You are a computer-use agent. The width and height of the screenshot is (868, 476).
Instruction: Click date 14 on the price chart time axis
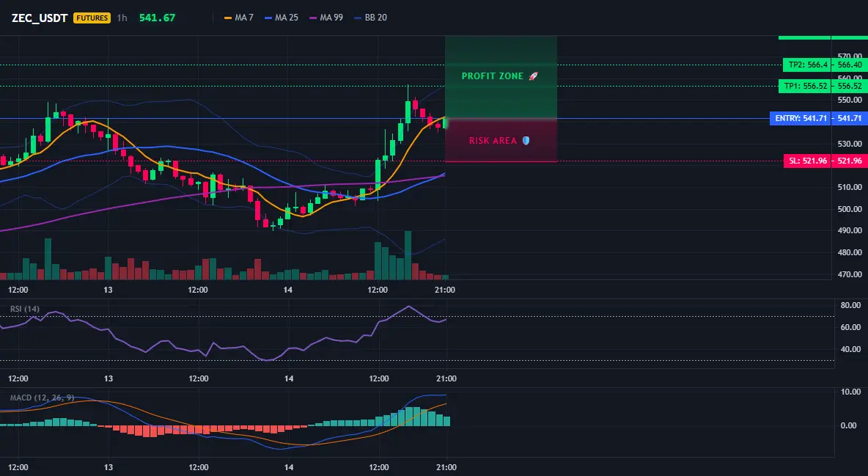(x=288, y=290)
